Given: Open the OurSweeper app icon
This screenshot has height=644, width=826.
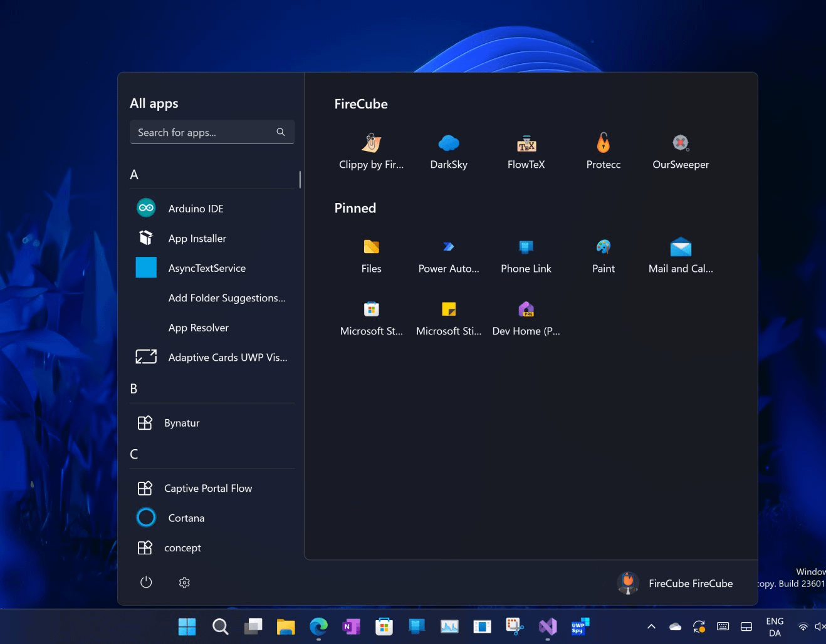Looking at the screenshot, I should [681, 143].
